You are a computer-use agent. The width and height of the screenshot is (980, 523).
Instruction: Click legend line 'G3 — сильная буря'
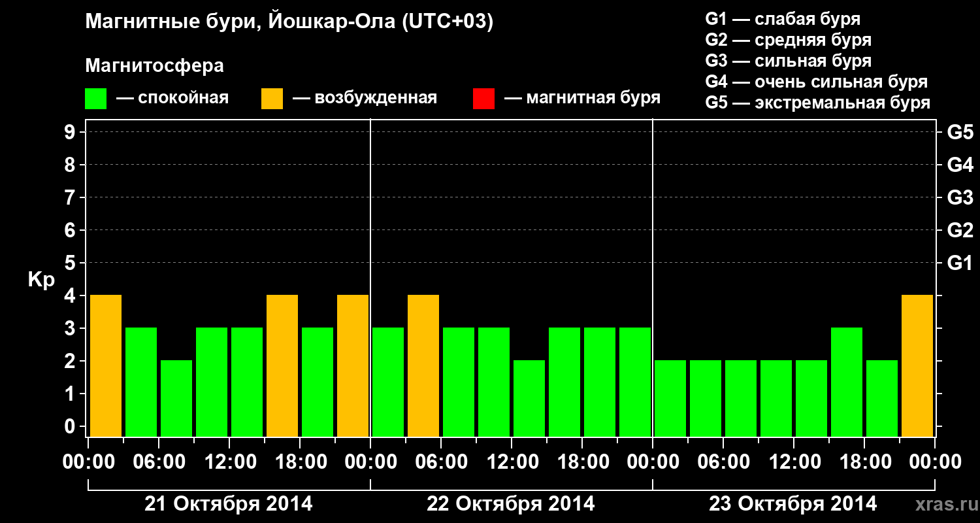pos(789,61)
